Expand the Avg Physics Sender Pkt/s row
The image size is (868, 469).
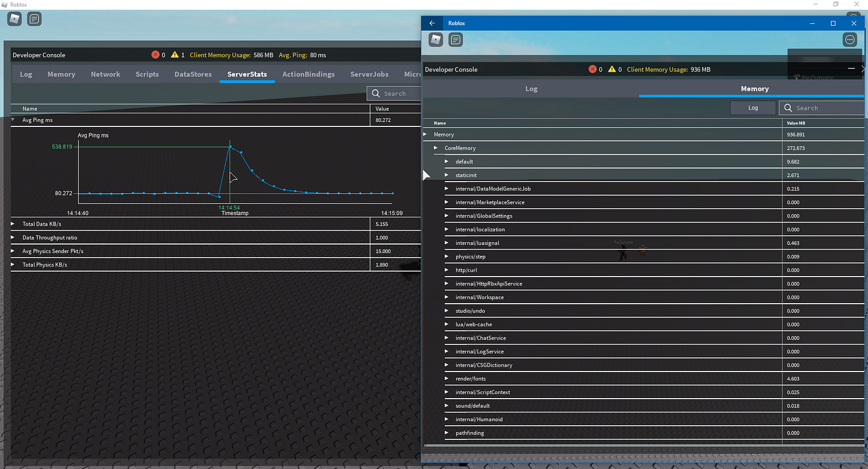point(13,251)
